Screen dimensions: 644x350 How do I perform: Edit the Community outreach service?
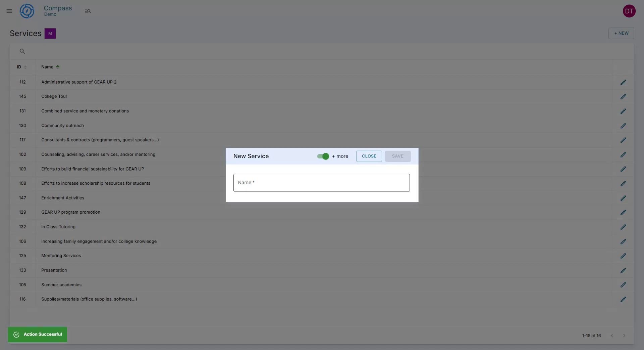(623, 126)
